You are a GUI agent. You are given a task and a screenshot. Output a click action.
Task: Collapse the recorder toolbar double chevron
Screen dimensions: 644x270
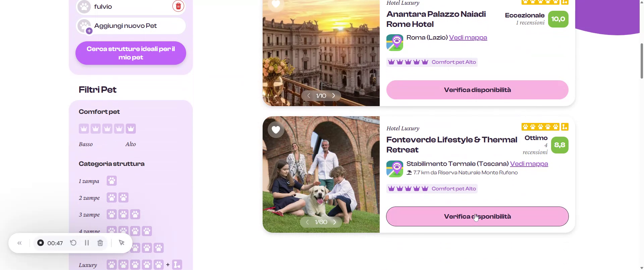coord(19,243)
